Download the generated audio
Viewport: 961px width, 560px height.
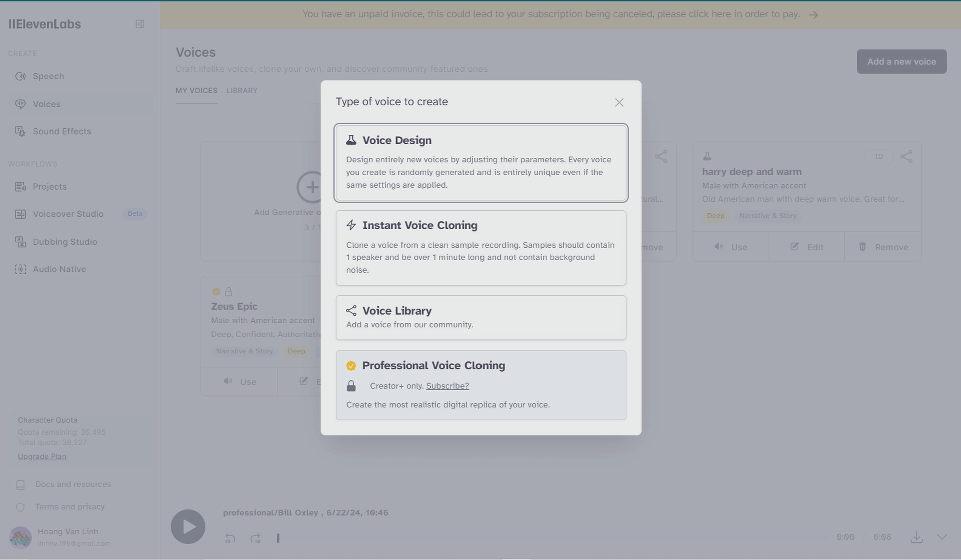coord(916,537)
